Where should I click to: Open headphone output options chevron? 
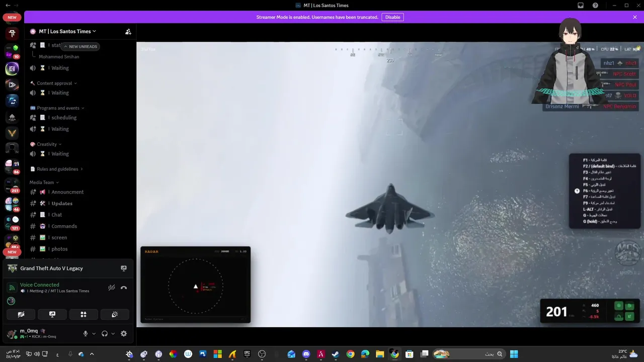(113, 333)
